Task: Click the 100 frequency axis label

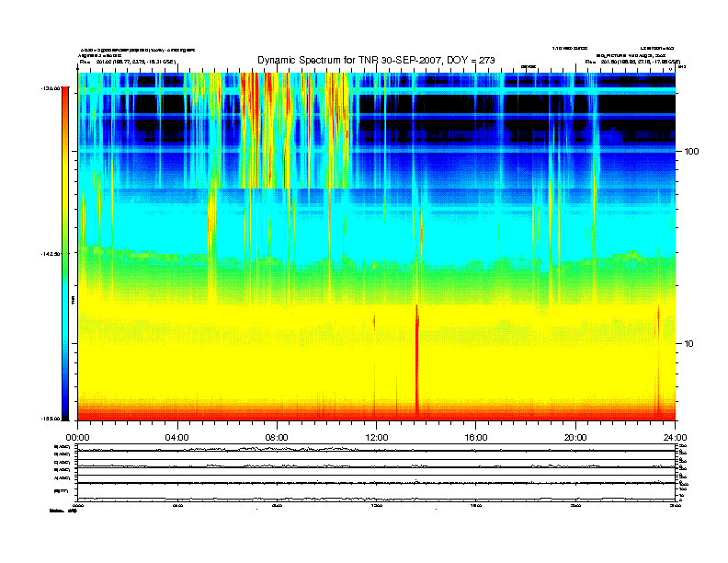Action: point(691,152)
